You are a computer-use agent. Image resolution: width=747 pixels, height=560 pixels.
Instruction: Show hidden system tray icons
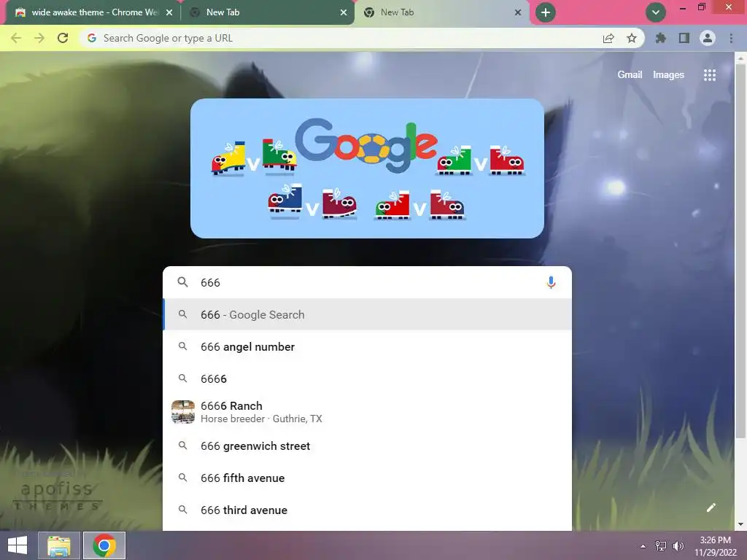[x=643, y=546]
